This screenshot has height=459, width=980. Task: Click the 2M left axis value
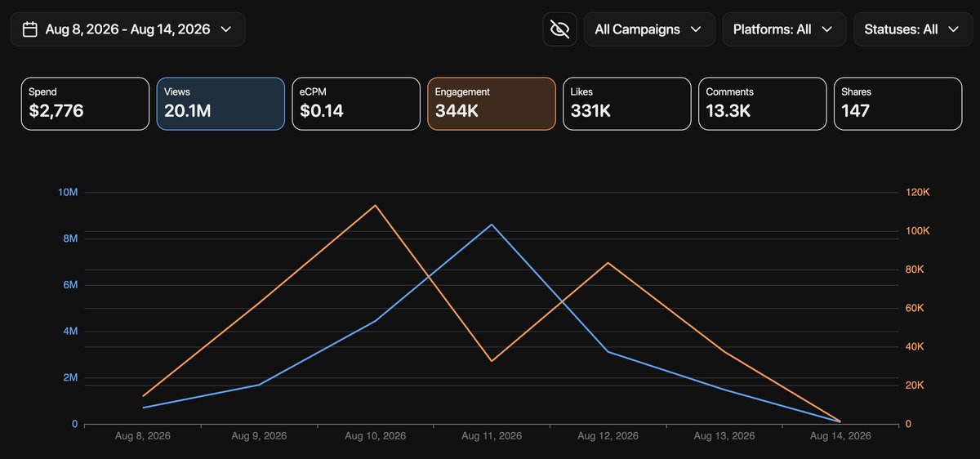coord(70,378)
